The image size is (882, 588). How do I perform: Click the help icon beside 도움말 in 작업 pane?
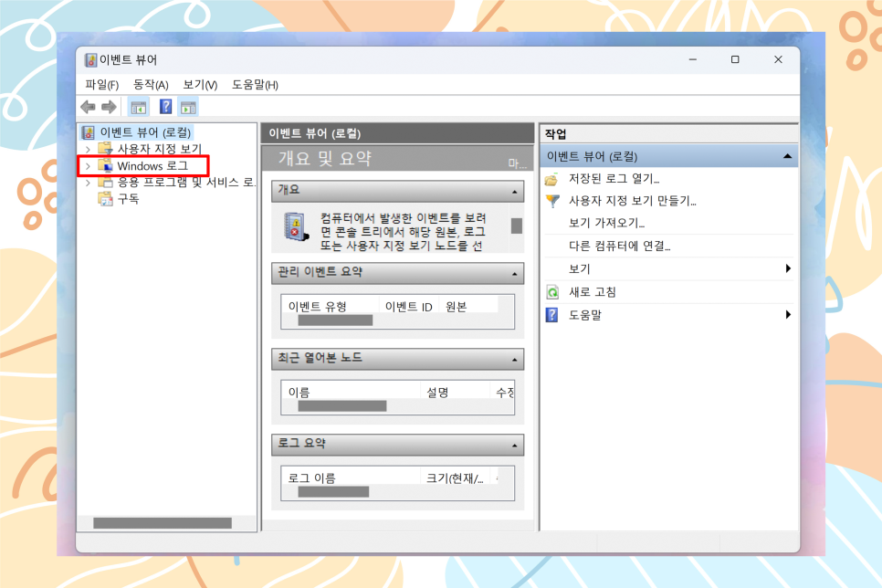[x=552, y=315]
